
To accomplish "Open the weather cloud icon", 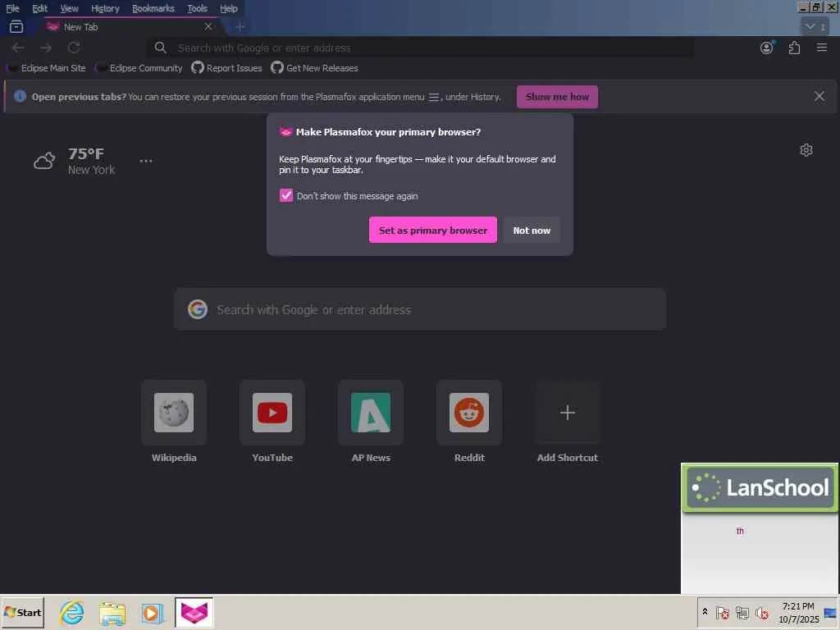I will 44,161.
